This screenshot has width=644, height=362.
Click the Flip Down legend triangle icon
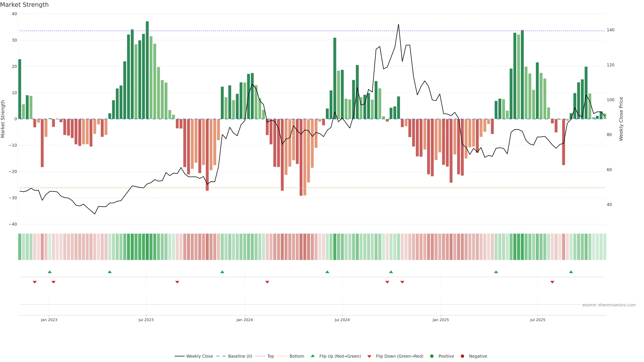[x=369, y=356]
